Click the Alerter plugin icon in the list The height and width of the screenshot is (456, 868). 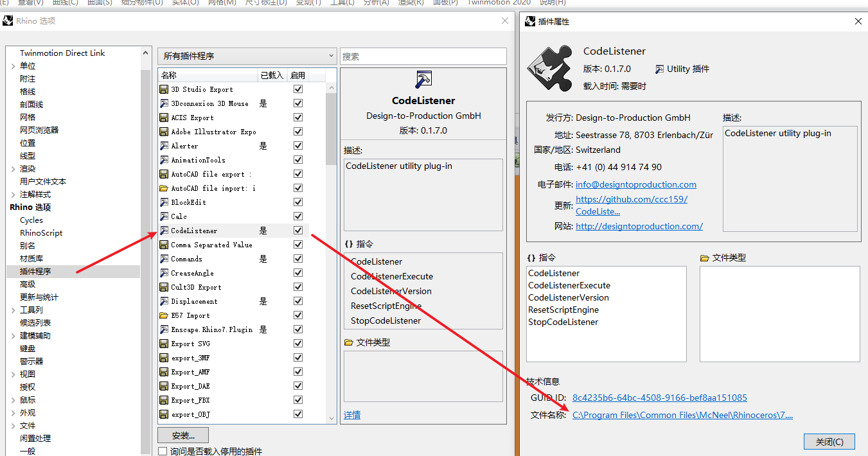click(x=163, y=145)
